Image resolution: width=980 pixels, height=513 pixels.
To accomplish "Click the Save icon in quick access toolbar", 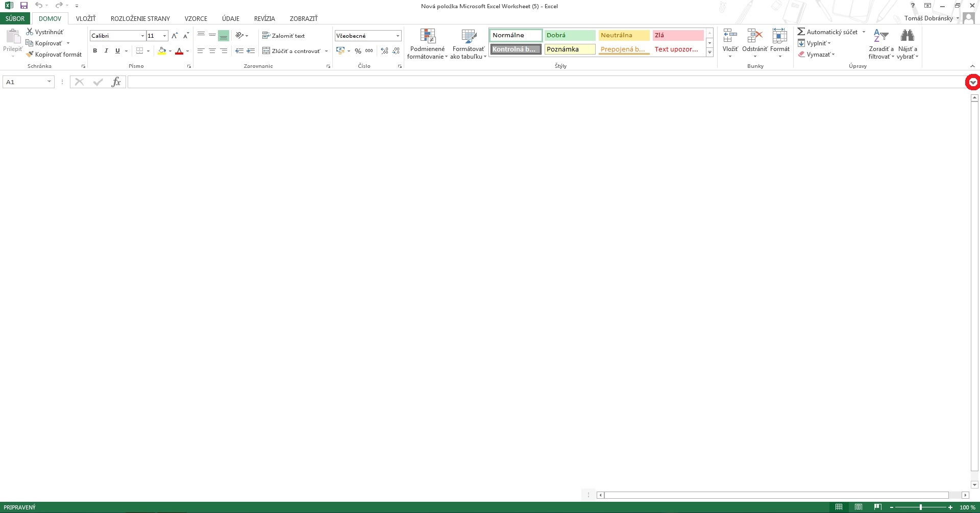I will pos(24,6).
